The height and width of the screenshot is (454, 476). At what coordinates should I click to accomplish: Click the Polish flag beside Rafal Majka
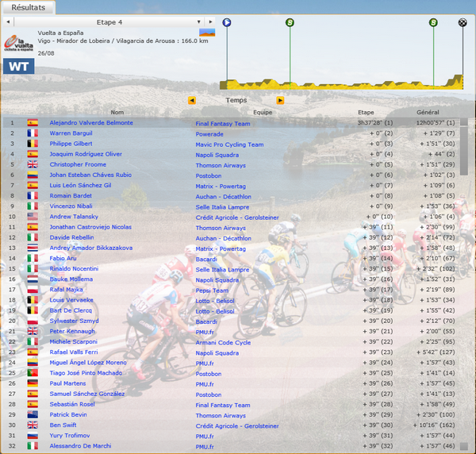pos(33,290)
